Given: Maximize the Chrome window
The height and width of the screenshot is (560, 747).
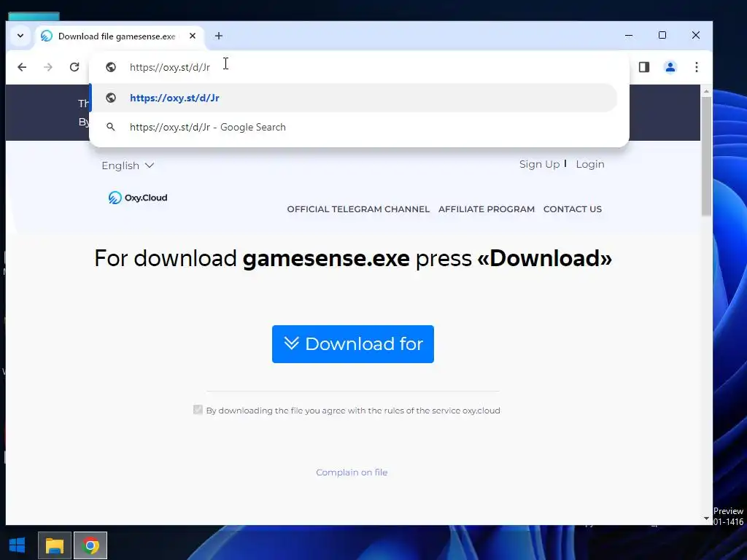Looking at the screenshot, I should (662, 35).
